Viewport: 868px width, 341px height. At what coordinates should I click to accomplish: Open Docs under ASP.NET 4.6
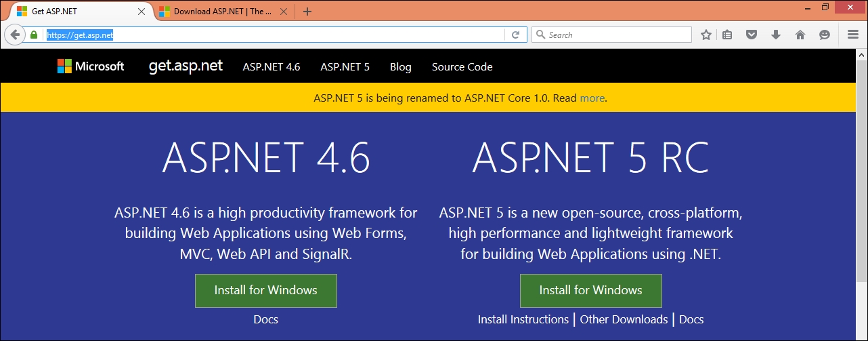pos(266,319)
